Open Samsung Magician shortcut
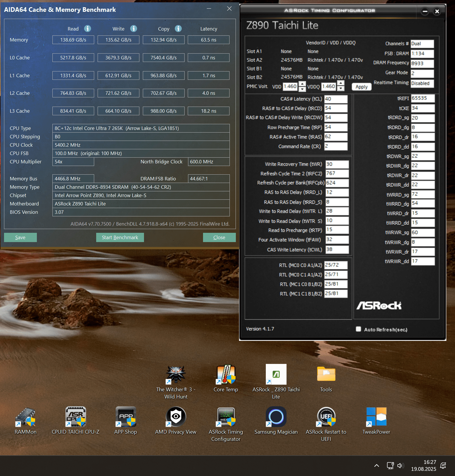455x476 pixels. [x=276, y=421]
